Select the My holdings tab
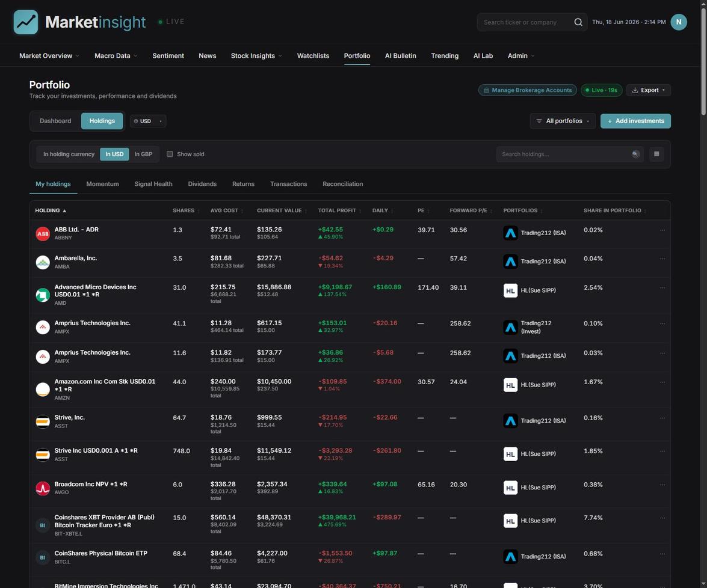 (53, 184)
